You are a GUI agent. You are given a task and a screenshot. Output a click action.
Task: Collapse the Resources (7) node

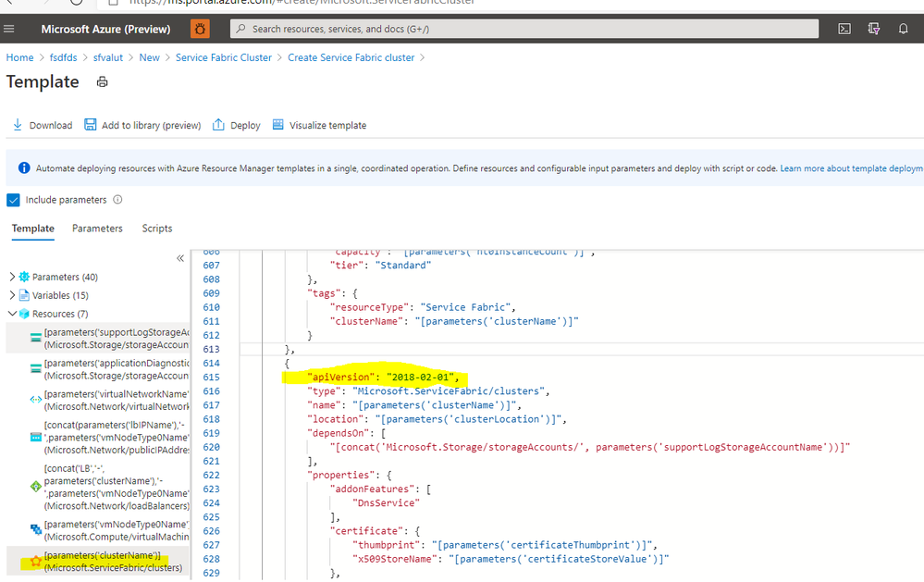pos(12,313)
